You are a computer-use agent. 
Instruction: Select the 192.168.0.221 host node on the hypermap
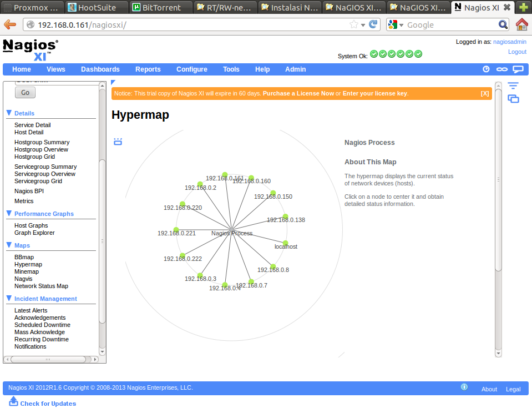(176, 230)
